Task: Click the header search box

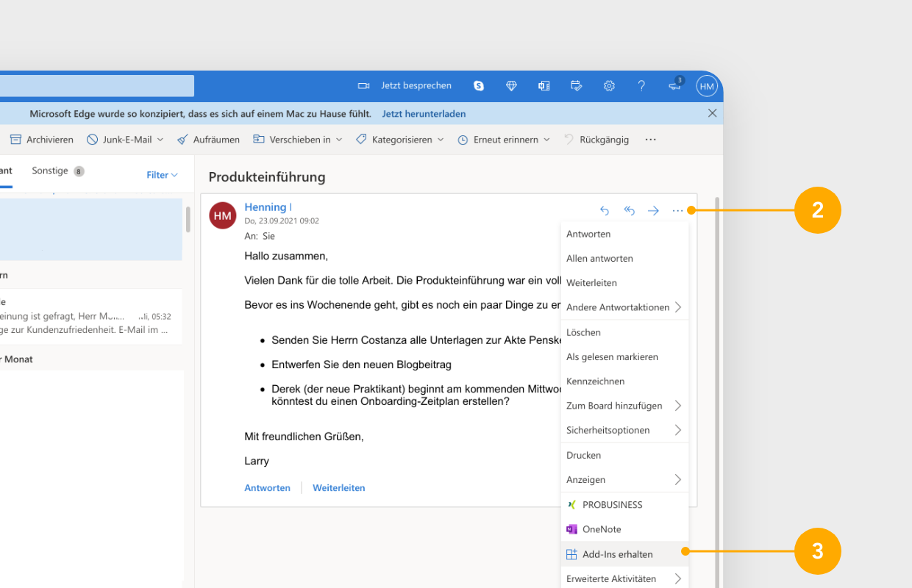Action: [x=97, y=86]
